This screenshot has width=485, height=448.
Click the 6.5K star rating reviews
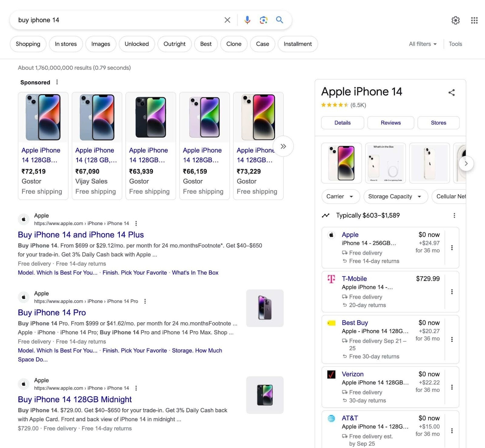click(x=344, y=105)
